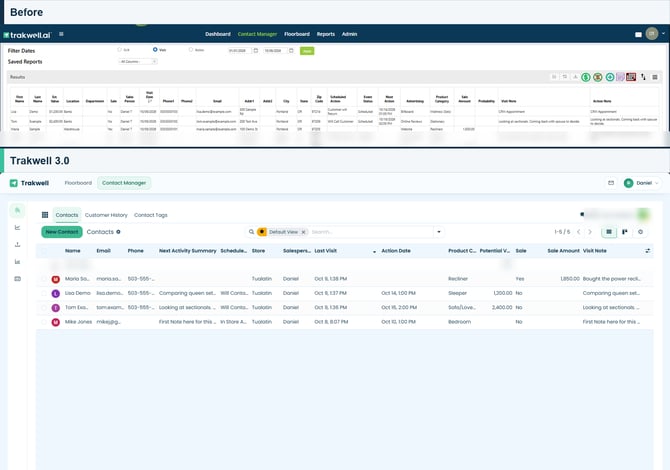Click the Sale Amount column header
670x470 pixels.
click(x=563, y=251)
